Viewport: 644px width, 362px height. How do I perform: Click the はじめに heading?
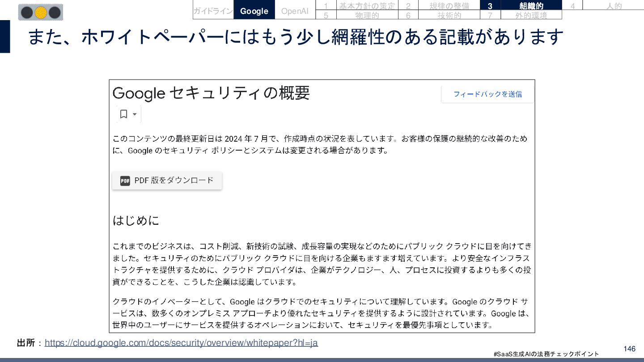(136, 221)
